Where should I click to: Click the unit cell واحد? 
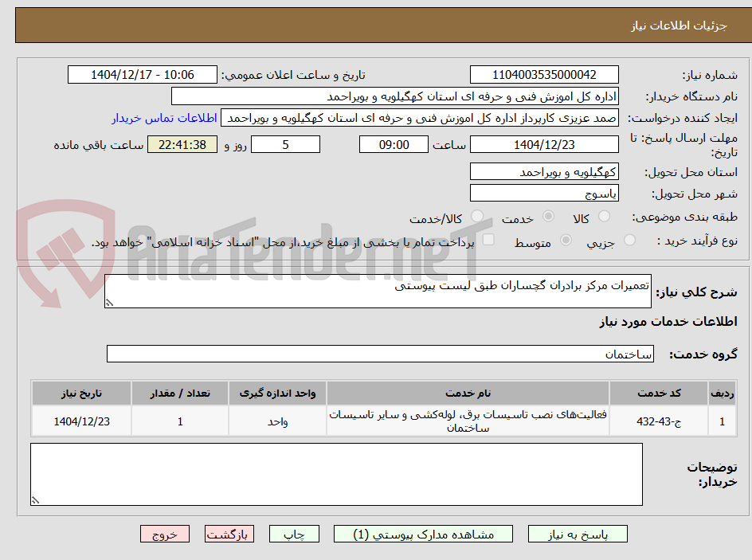278,421
